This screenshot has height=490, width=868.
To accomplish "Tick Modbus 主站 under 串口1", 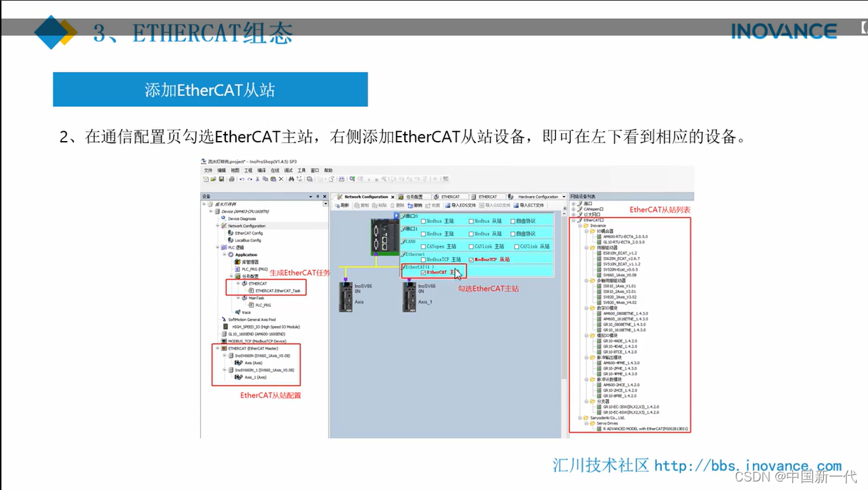I will 423,234.
